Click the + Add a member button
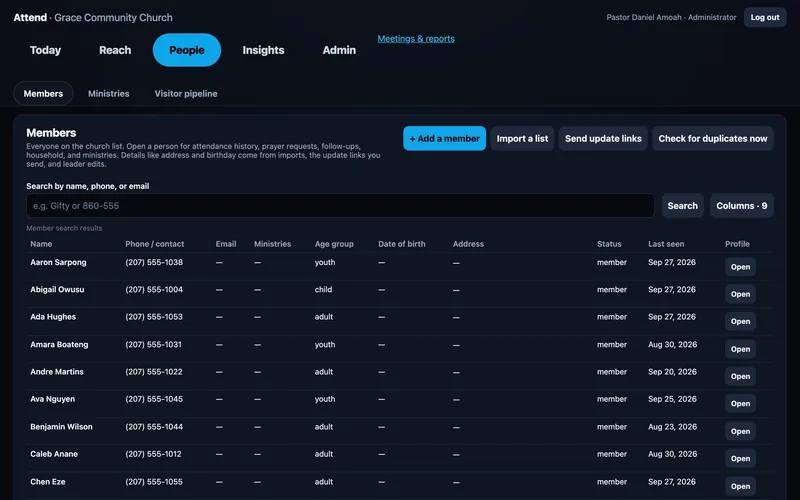The image size is (800, 500). pyautogui.click(x=444, y=138)
